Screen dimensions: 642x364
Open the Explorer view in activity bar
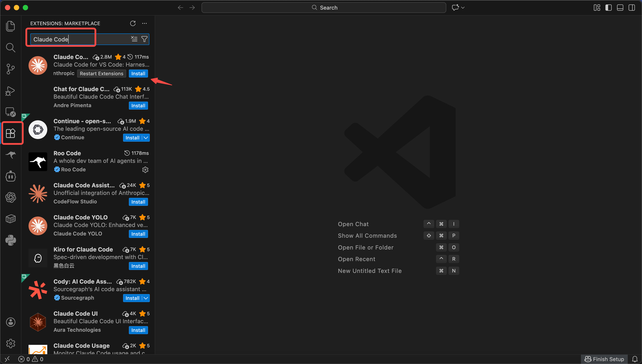point(10,26)
